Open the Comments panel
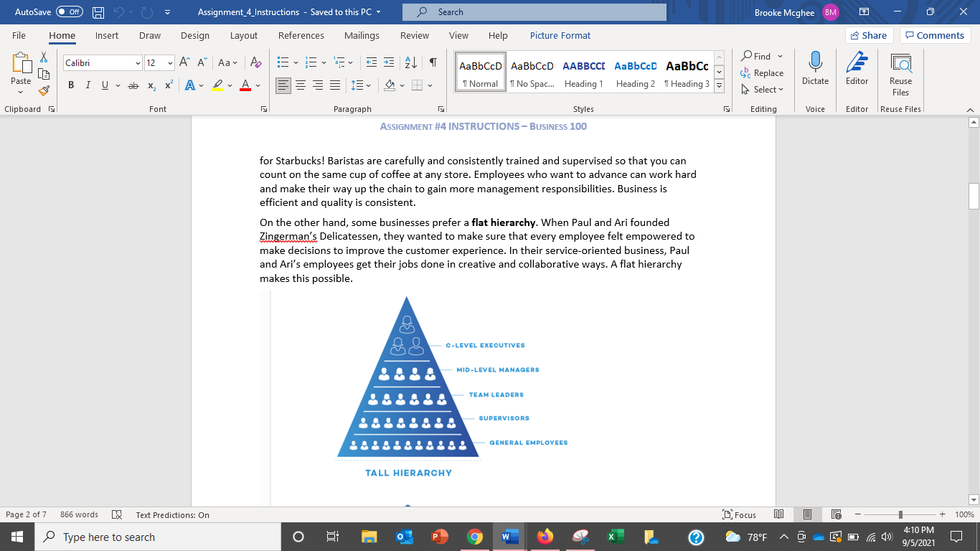The width and height of the screenshot is (980, 551). 936,34
